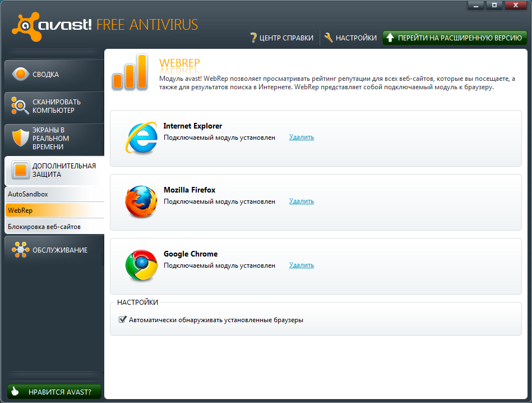Image resolution: width=532 pixels, height=403 pixels.
Task: Select the AutoSandbox sub-item
Action: pos(54,194)
